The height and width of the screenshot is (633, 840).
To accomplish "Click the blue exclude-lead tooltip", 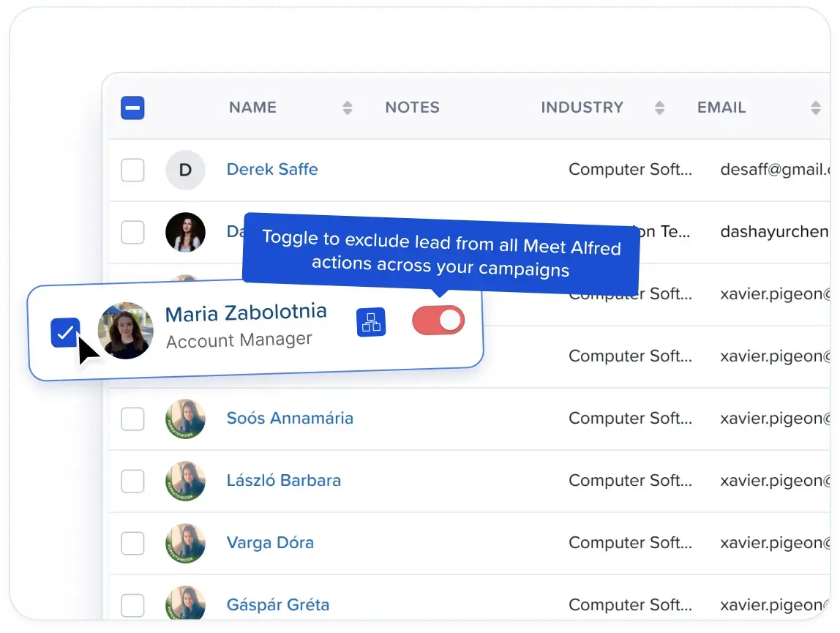I will coord(441,253).
